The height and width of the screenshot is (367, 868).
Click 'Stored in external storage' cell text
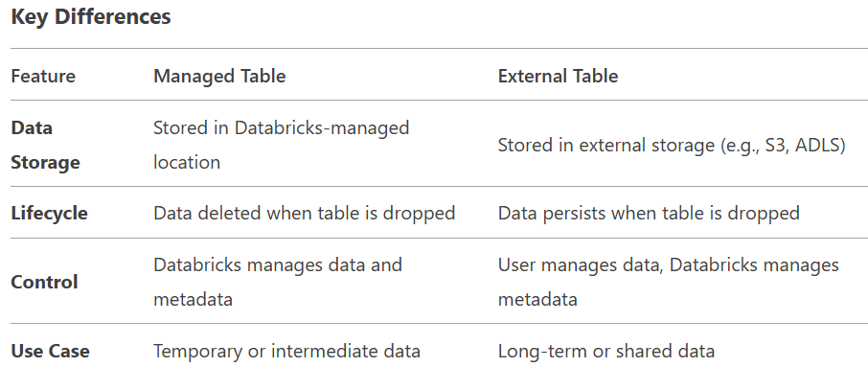click(x=672, y=145)
